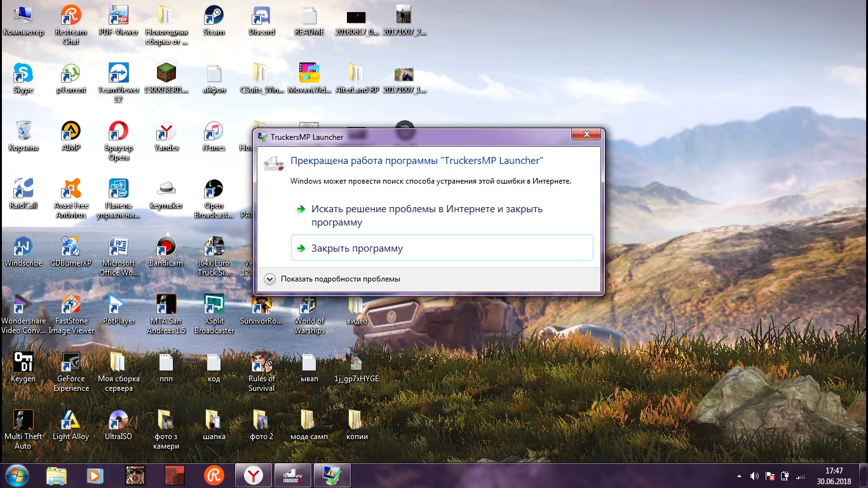This screenshot has height=488, width=868.
Task: Switch to Yandex browser on the taskbar
Action: click(x=254, y=475)
